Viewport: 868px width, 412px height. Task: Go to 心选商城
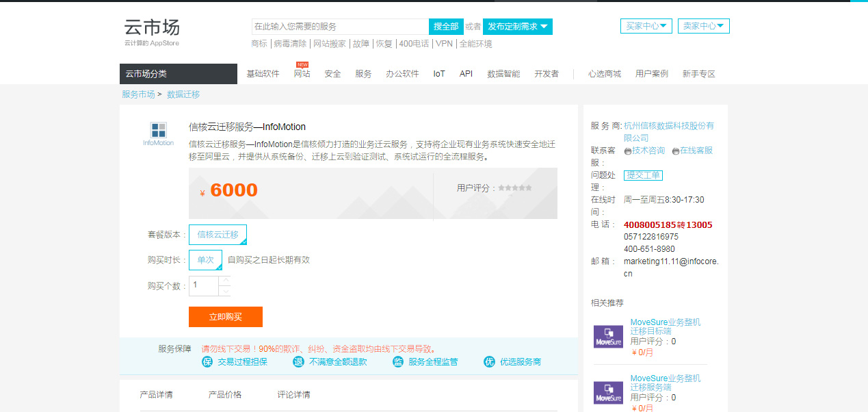coord(605,74)
